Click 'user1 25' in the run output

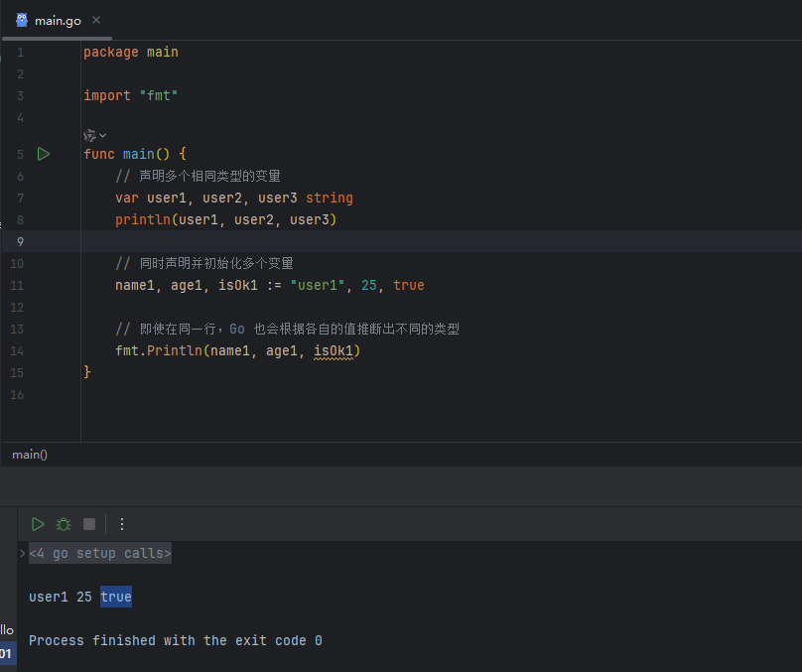(61, 597)
